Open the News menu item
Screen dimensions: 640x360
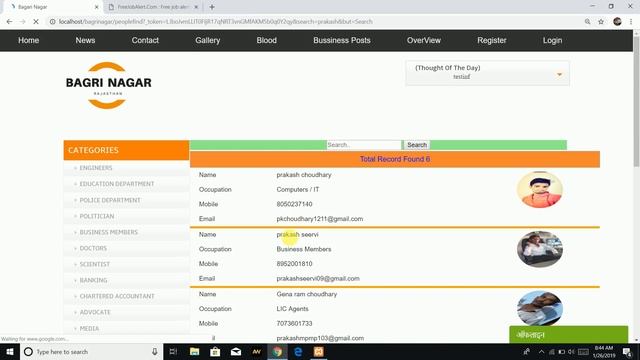coord(85,40)
